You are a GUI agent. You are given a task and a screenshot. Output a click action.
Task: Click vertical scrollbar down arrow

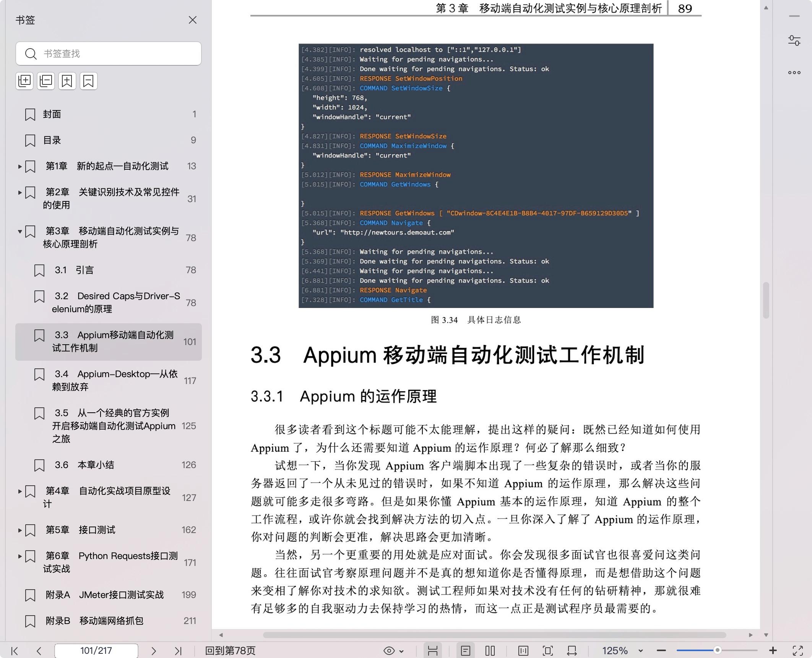tap(766, 635)
